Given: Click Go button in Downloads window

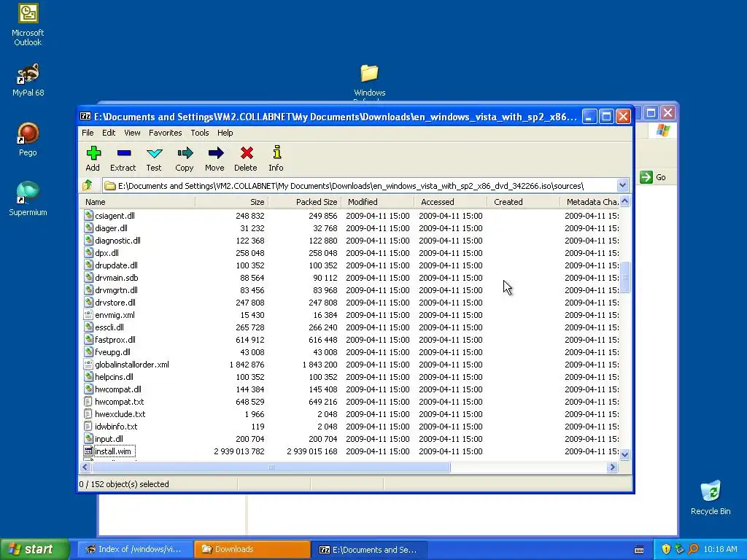Looking at the screenshot, I should 654,177.
